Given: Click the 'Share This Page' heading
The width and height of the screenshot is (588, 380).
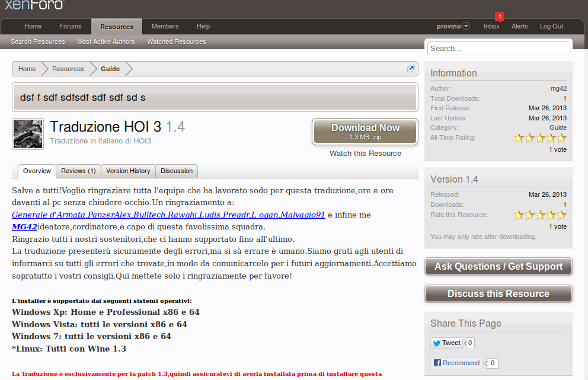Looking at the screenshot, I should pyautogui.click(x=466, y=323).
